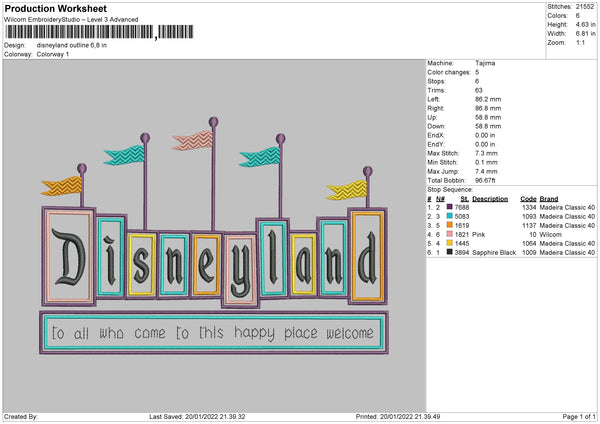Viewport: 600px width, 424px height.
Task: Click the Zoom value '1:1'
Action: pos(580,42)
